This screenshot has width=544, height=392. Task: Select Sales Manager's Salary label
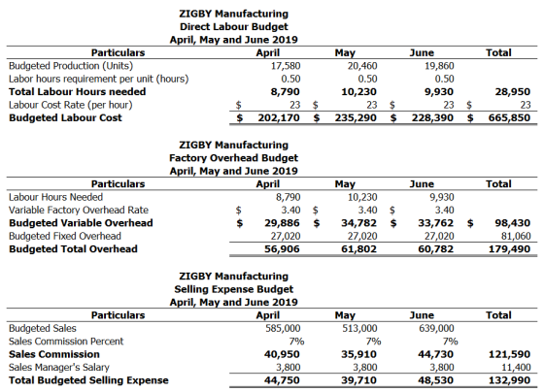pyautogui.click(x=59, y=368)
